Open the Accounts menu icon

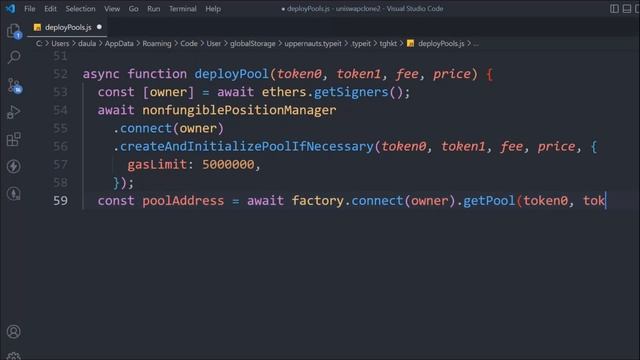(13, 331)
